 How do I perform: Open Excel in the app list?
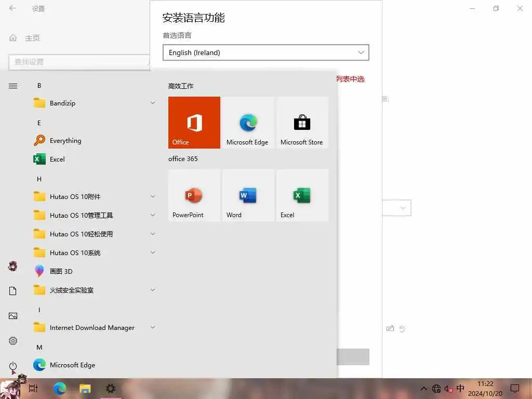[95, 159]
